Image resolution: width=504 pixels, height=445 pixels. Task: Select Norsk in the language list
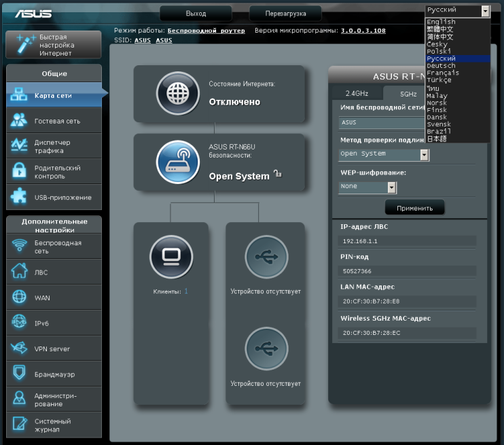[458, 103]
